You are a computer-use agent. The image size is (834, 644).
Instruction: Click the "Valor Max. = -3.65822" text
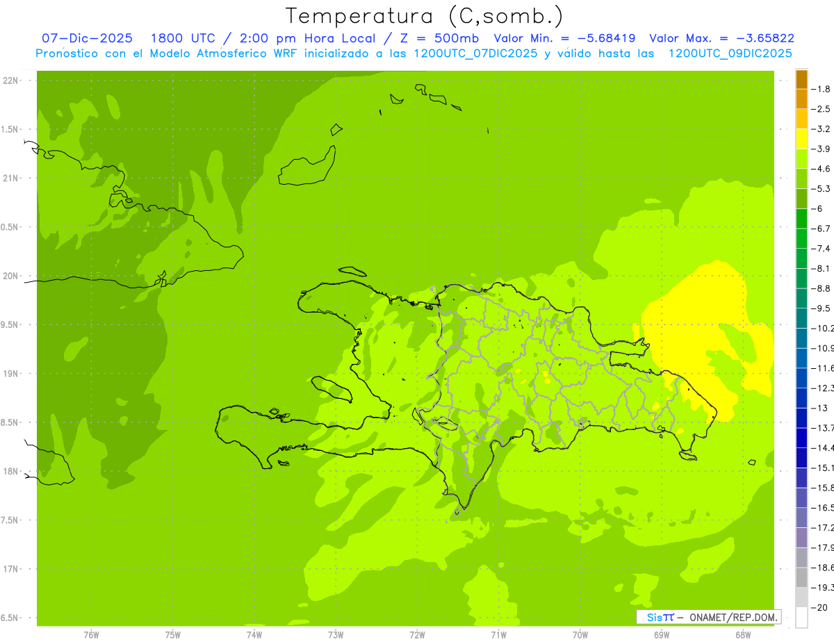(x=721, y=38)
